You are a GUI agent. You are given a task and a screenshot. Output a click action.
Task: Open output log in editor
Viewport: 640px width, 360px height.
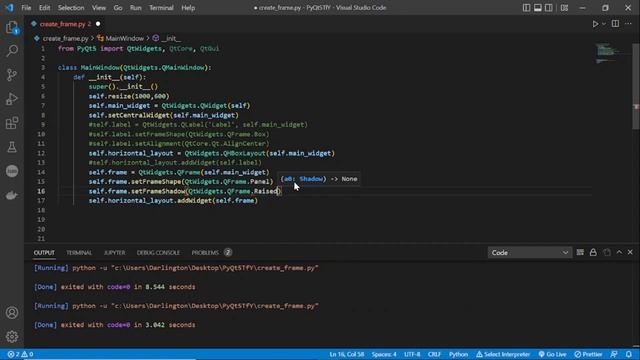point(607,253)
